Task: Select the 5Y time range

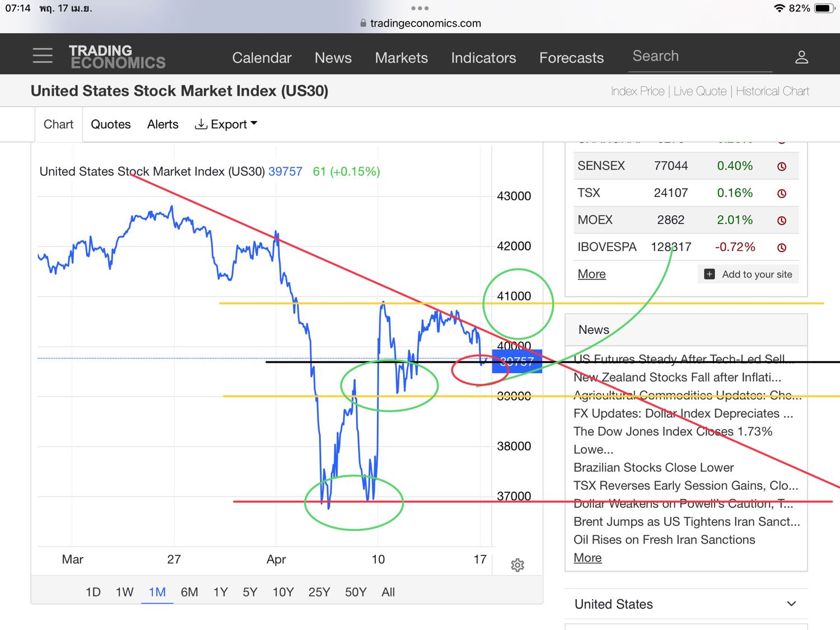Action: tap(250, 592)
